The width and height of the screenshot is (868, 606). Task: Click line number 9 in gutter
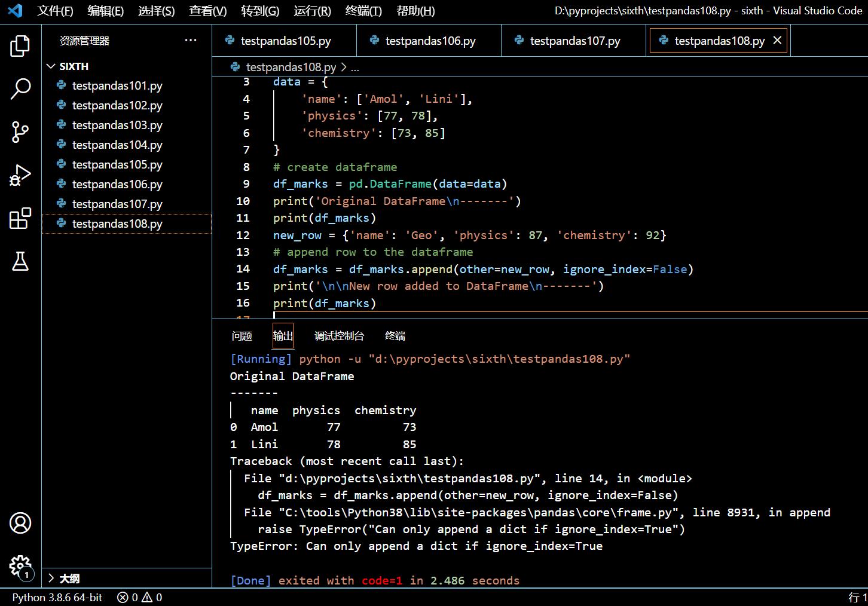(246, 184)
